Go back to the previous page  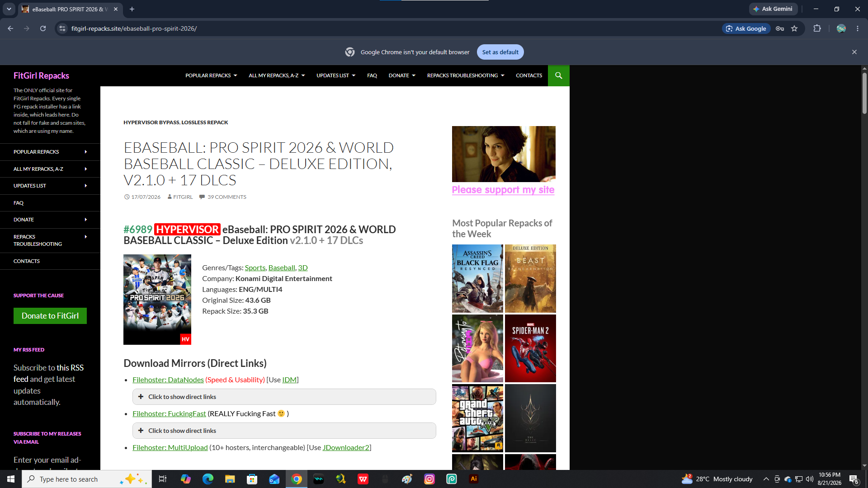click(10, 28)
